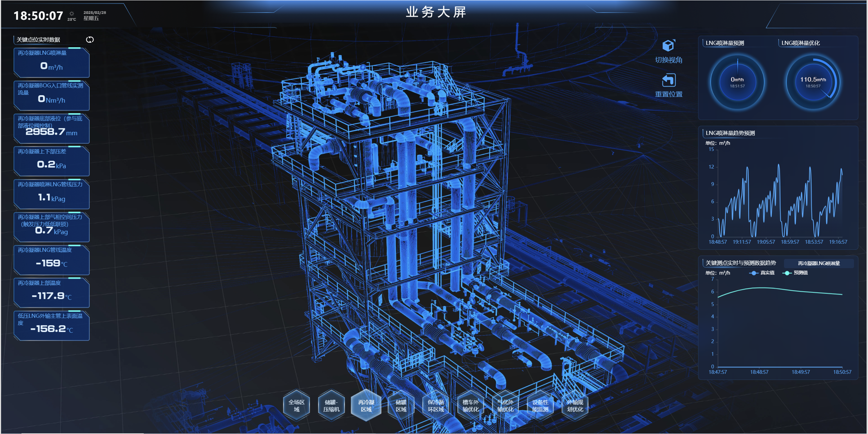The image size is (868, 434).
Task: Go to 气化外输优化 section
Action: tap(505, 406)
